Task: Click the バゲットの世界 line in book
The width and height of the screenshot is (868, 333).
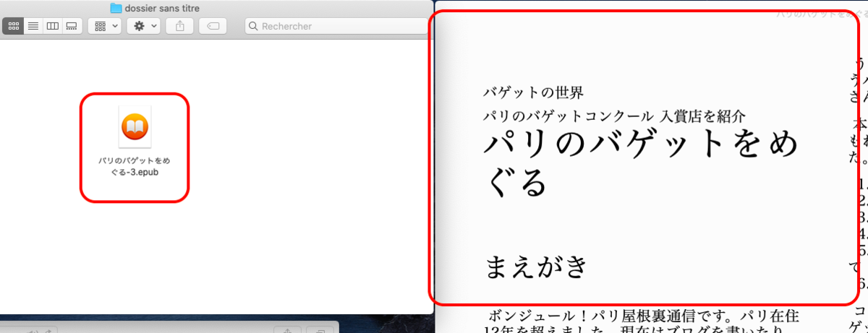Action: (533, 92)
